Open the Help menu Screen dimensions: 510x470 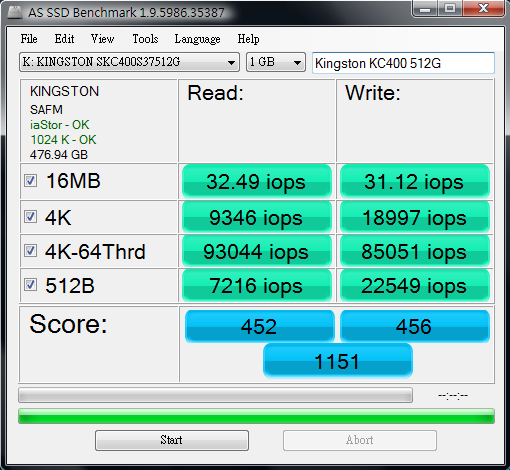248,39
